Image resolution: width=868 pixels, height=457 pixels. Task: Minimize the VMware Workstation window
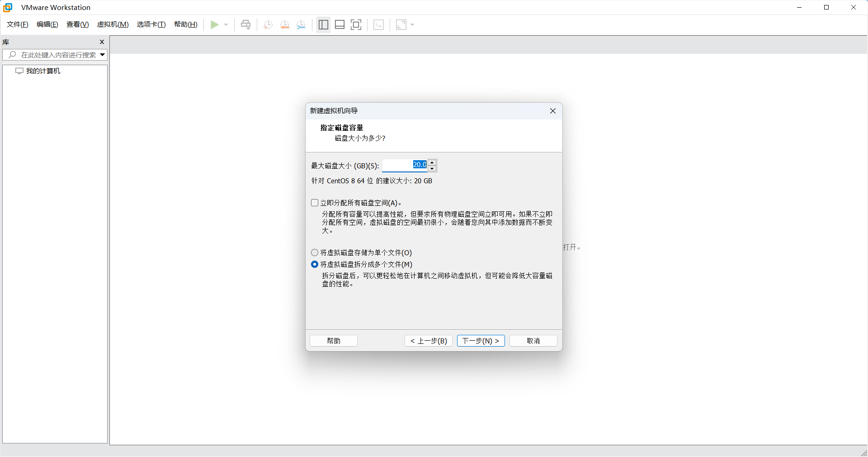pyautogui.click(x=799, y=7)
